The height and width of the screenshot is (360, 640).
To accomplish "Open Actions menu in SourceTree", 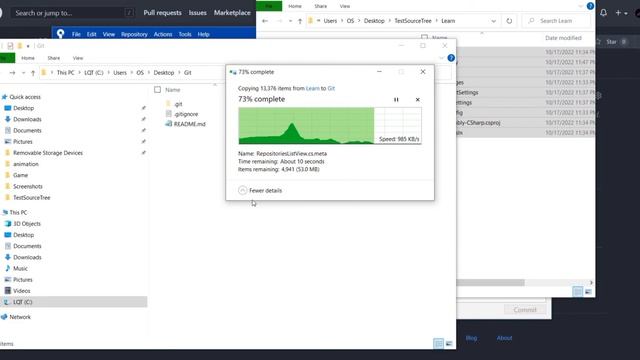I will (x=163, y=34).
